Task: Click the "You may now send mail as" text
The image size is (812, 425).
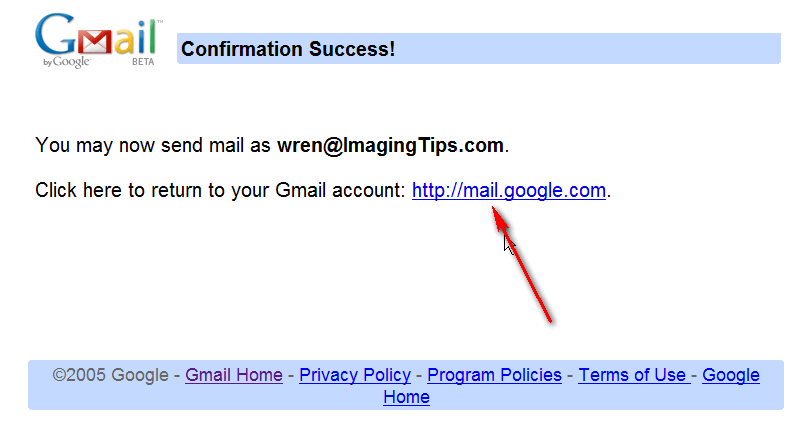Action: [153, 145]
